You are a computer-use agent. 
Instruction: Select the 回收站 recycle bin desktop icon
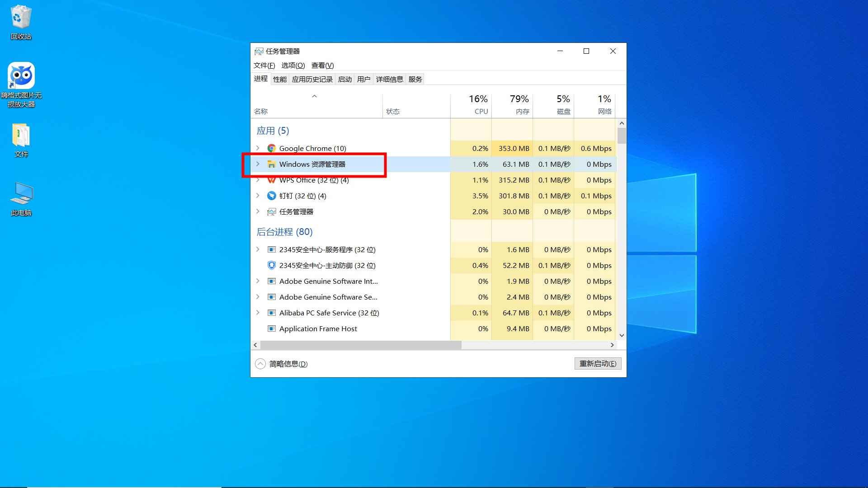21,17
